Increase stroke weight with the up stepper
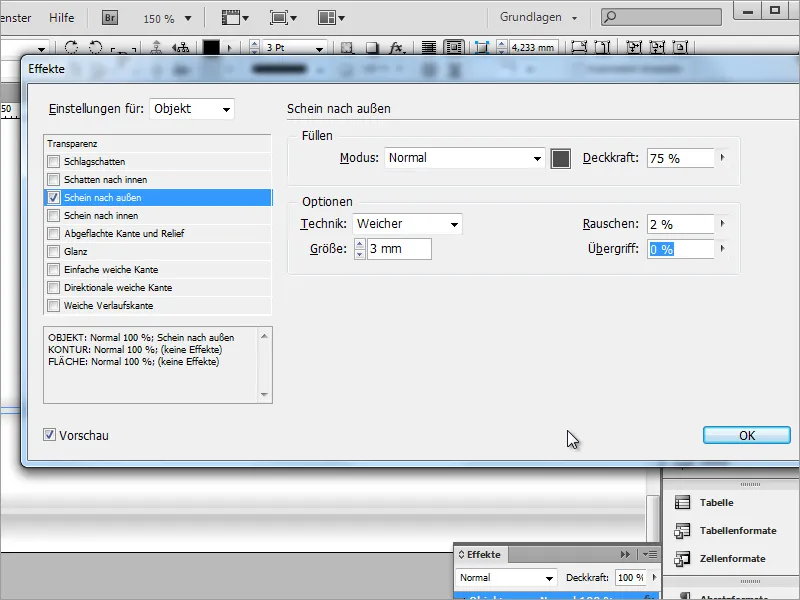Viewport: 800px width, 600px height. 254,44
